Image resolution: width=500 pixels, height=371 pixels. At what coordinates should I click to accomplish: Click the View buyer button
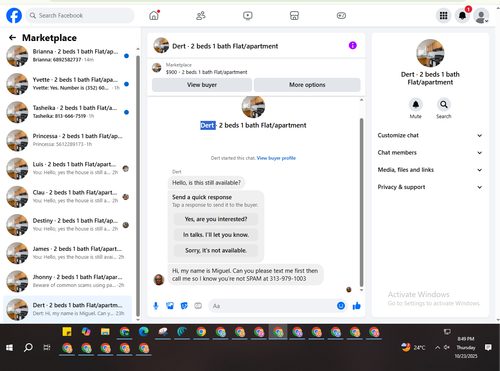coord(202,85)
